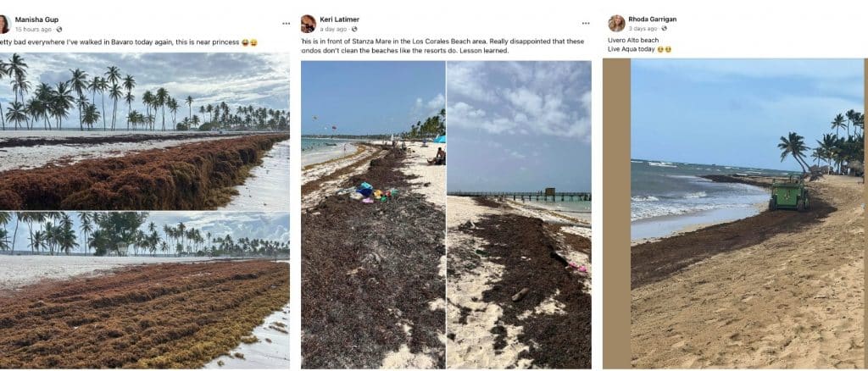The image size is (868, 371).
Task: Click globe privacy icon on Rhoda's post
Action: 664,29
